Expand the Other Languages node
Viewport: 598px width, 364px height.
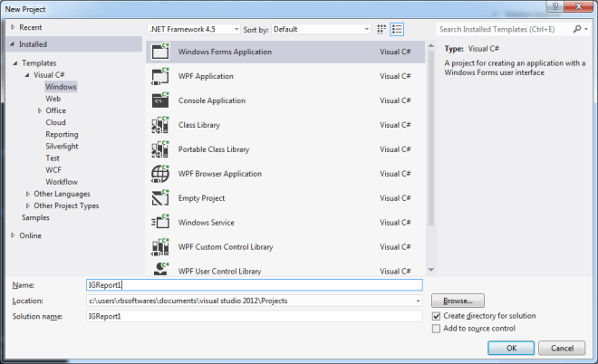click(27, 194)
